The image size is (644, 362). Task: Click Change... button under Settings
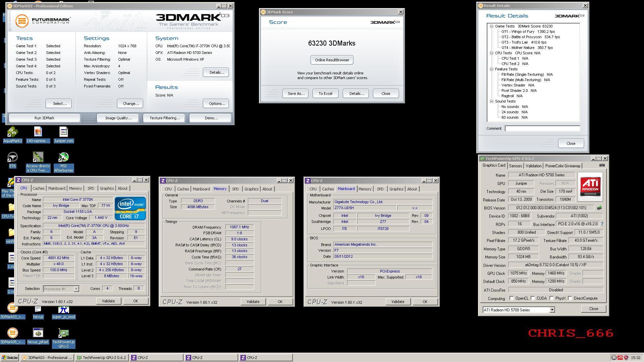click(x=130, y=104)
